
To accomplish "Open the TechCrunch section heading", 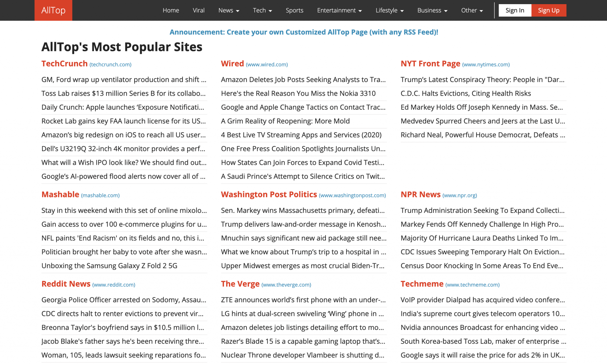I will 65,64.
